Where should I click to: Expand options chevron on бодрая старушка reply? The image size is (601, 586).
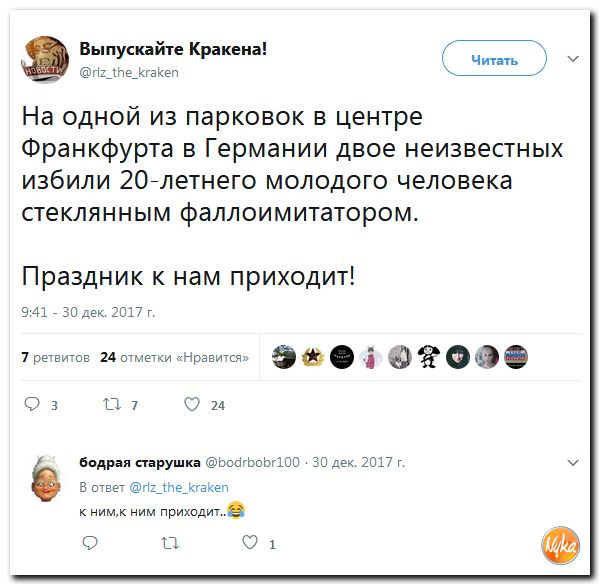tap(573, 463)
